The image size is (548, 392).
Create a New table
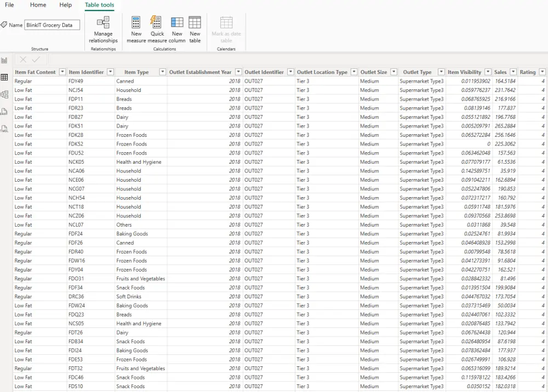click(x=195, y=30)
